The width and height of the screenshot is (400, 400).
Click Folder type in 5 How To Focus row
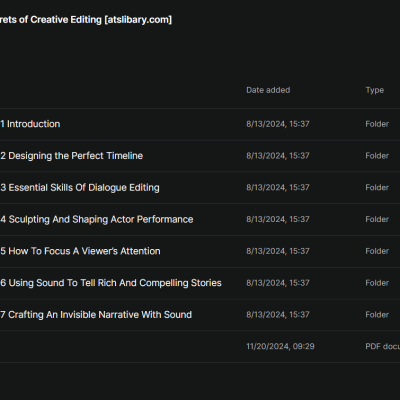[377, 251]
